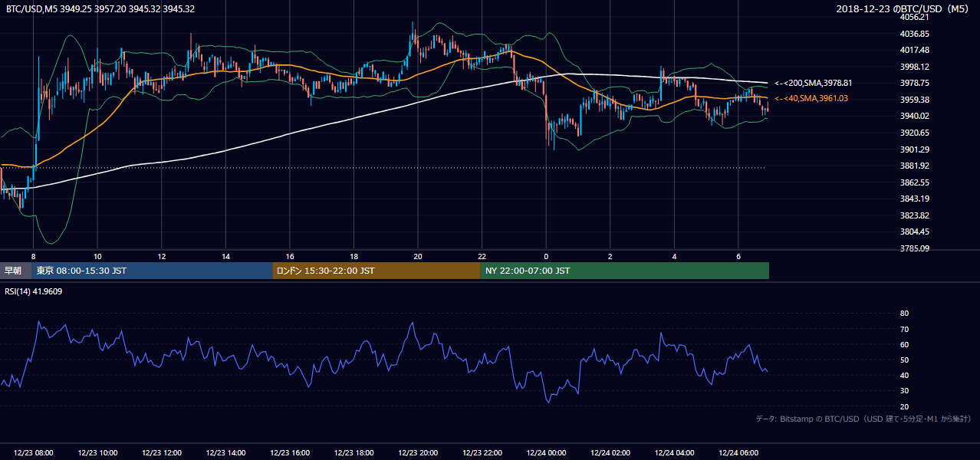Screen dimensions: 980x460
Task: Select the 早朝 session bar
Action: point(16,271)
